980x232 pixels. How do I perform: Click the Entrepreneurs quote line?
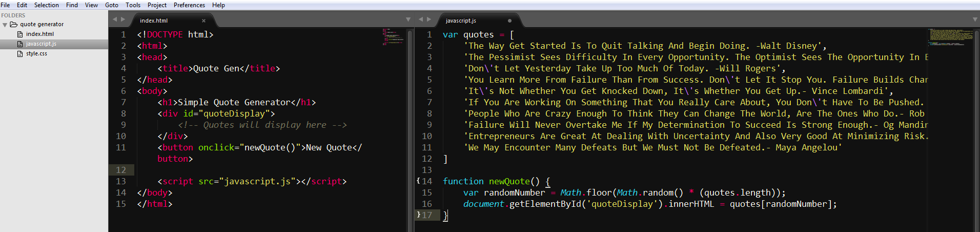pos(696,136)
